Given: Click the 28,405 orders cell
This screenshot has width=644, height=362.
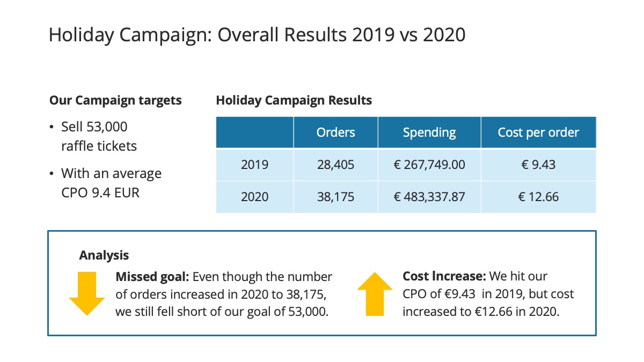Looking at the screenshot, I should click(x=335, y=165).
